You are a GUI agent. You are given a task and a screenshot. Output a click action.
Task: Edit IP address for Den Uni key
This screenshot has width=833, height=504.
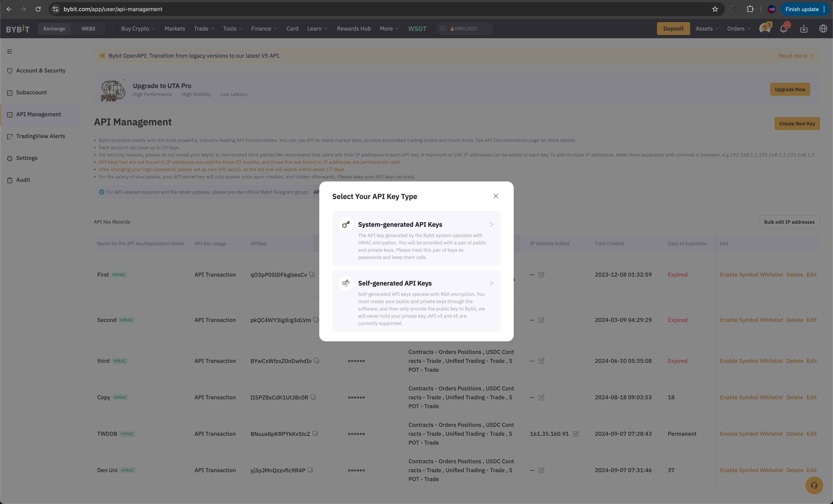click(541, 470)
